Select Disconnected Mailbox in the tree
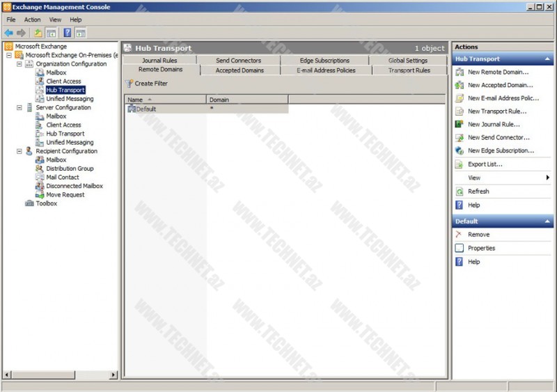Viewport: 557px width, 392px height. click(74, 186)
